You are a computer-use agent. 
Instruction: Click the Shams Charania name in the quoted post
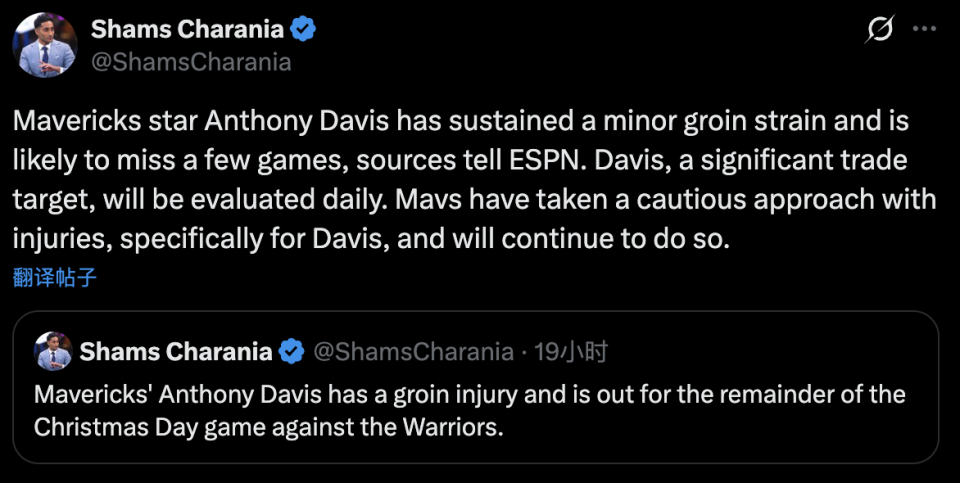pos(176,351)
